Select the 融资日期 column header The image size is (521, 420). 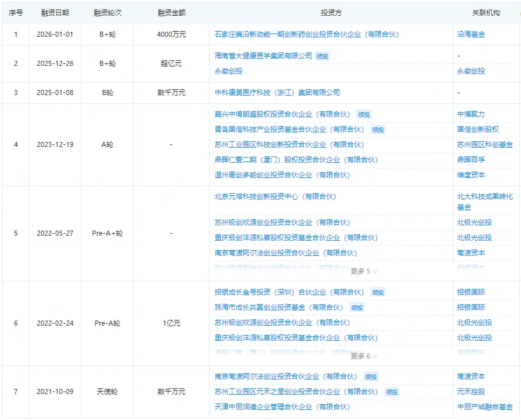[x=55, y=13]
